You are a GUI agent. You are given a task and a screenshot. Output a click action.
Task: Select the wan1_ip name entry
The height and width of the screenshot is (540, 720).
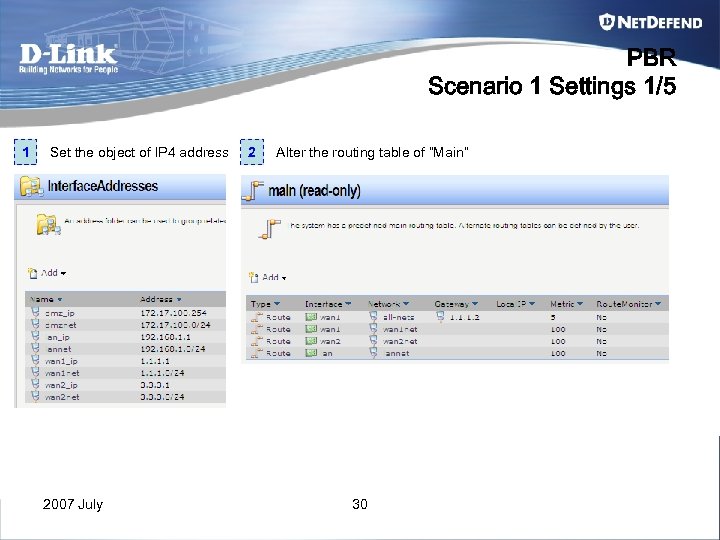[x=61, y=361]
